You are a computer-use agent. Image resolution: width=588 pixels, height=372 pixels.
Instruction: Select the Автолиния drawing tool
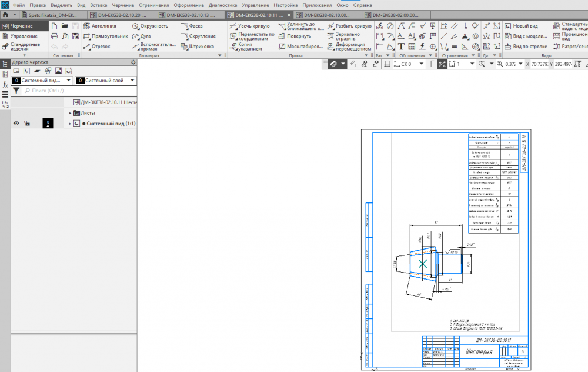click(x=100, y=26)
